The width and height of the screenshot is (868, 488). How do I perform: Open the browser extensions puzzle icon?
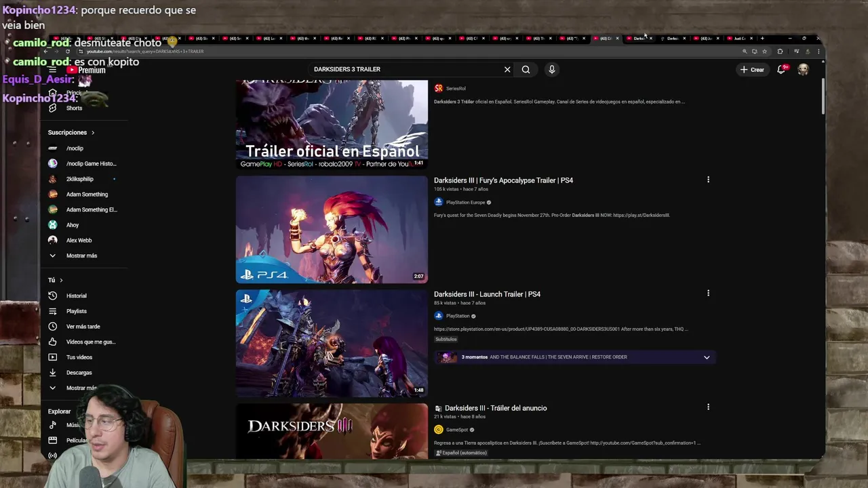[780, 52]
